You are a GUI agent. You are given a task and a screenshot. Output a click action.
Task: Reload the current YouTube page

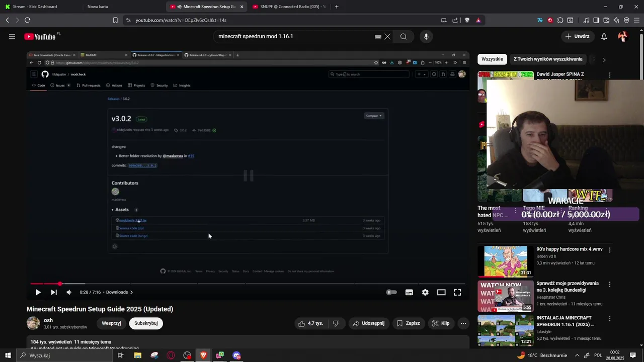tap(27, 20)
